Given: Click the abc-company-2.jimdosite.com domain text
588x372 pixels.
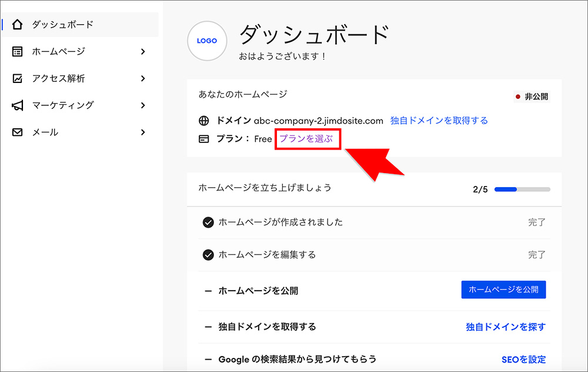Looking at the screenshot, I should pyautogui.click(x=319, y=121).
